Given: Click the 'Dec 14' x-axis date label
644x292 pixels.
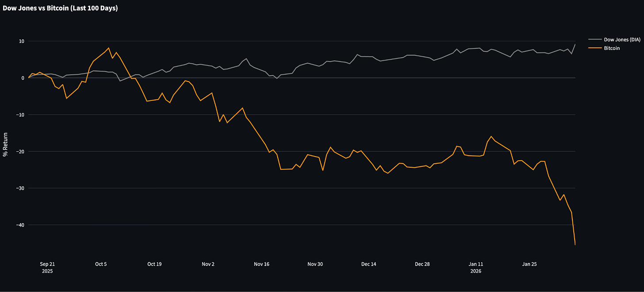Looking at the screenshot, I should (369, 264).
